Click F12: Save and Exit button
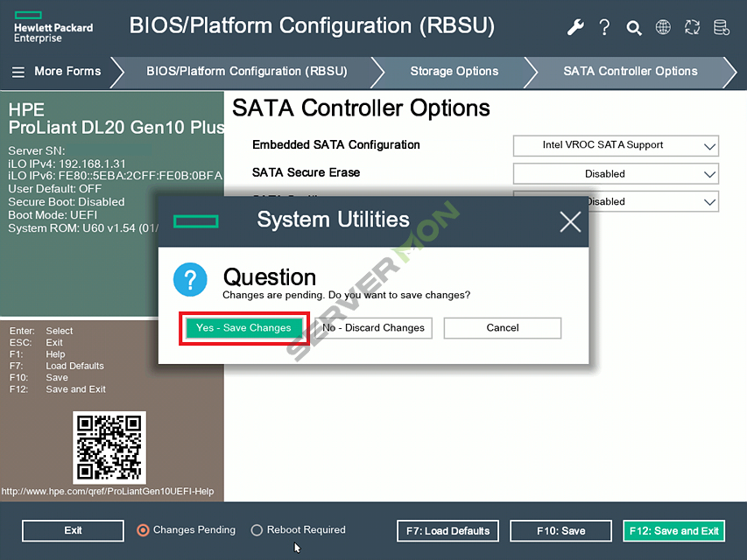This screenshot has height=560, width=747. tap(674, 530)
